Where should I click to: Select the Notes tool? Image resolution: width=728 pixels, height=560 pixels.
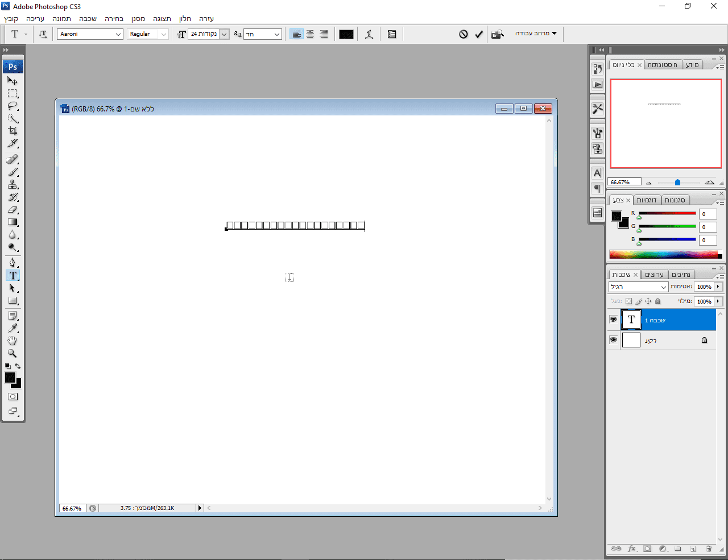click(13, 316)
